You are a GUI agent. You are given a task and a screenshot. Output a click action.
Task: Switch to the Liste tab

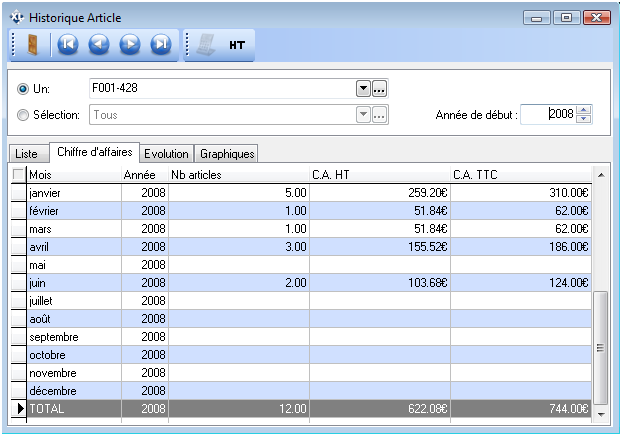pos(27,154)
